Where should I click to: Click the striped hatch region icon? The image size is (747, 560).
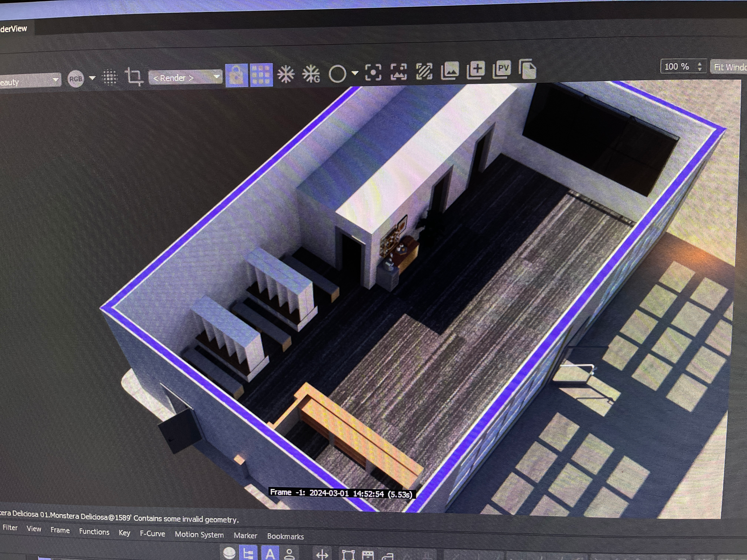[424, 71]
